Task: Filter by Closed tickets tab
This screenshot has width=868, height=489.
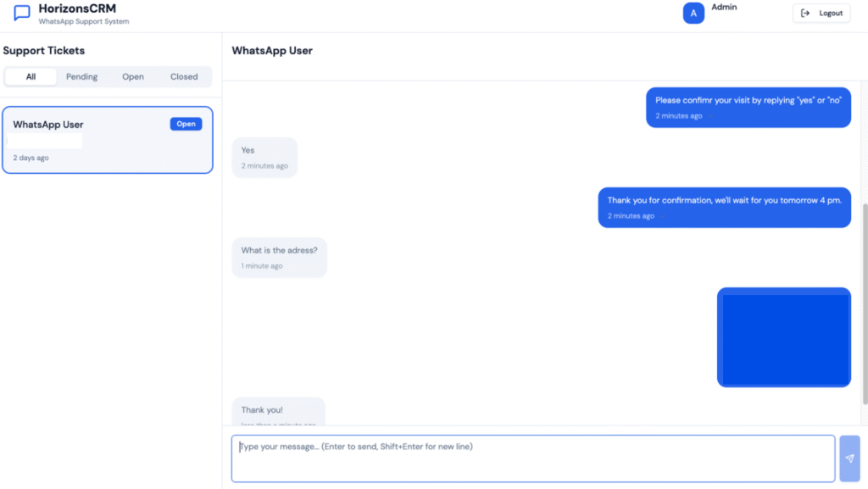Action: coord(184,76)
